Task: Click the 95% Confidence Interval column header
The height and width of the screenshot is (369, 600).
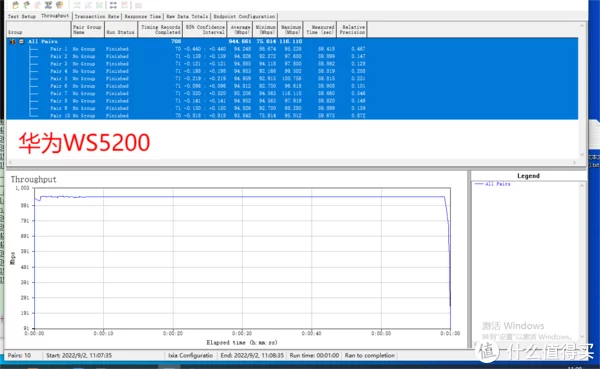Action: [204, 29]
